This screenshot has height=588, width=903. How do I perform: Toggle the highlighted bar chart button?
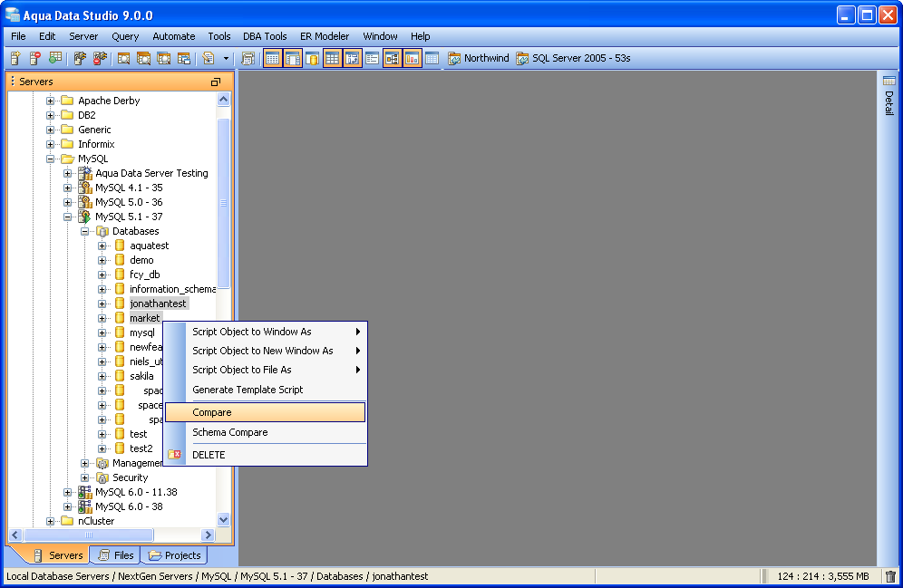412,58
